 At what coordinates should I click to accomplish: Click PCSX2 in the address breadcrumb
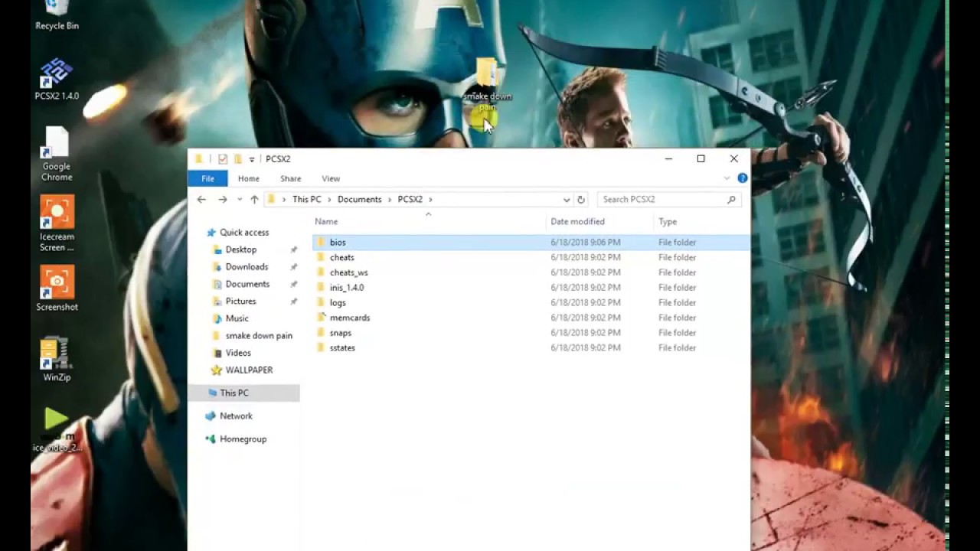(x=410, y=199)
